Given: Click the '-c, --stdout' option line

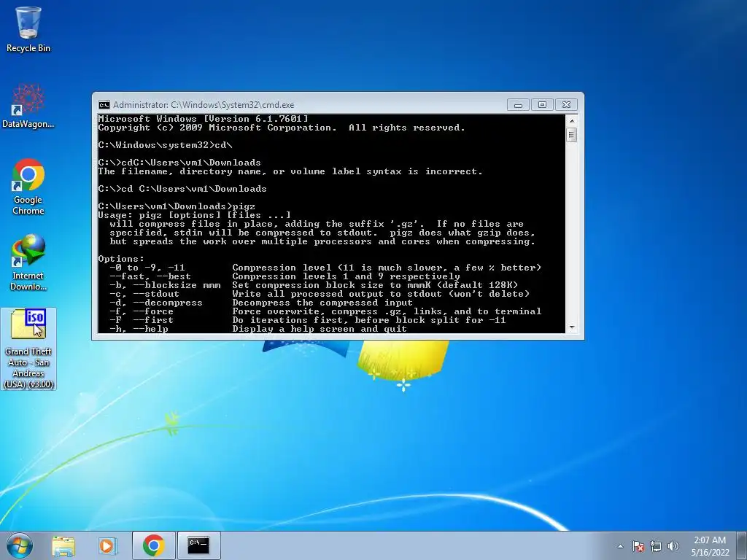Looking at the screenshot, I should click(x=320, y=295).
